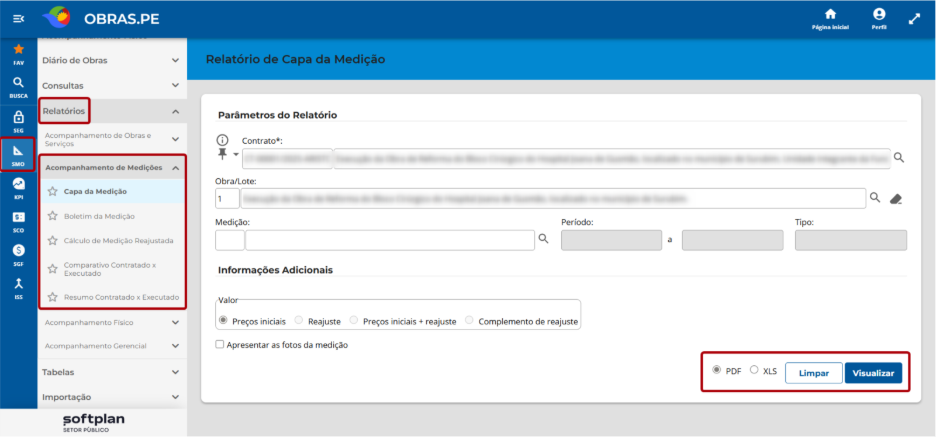Image resolution: width=936 pixels, height=438 pixels.
Task: Open the BUSCA search icon
Action: pyautogui.click(x=19, y=87)
